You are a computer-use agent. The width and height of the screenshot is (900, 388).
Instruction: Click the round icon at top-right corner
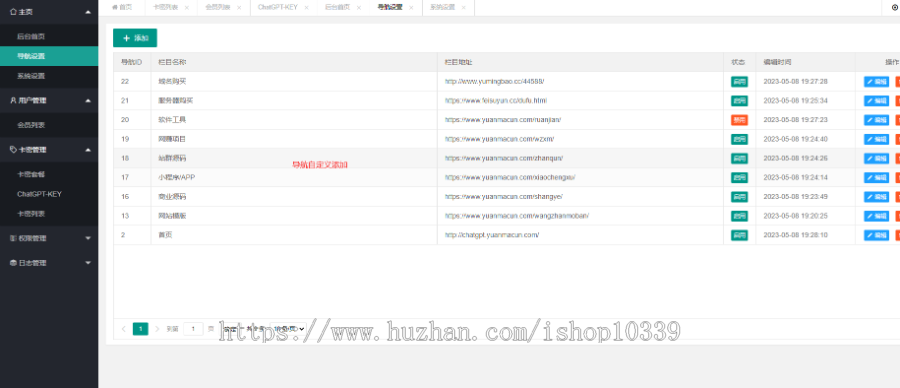894,7
